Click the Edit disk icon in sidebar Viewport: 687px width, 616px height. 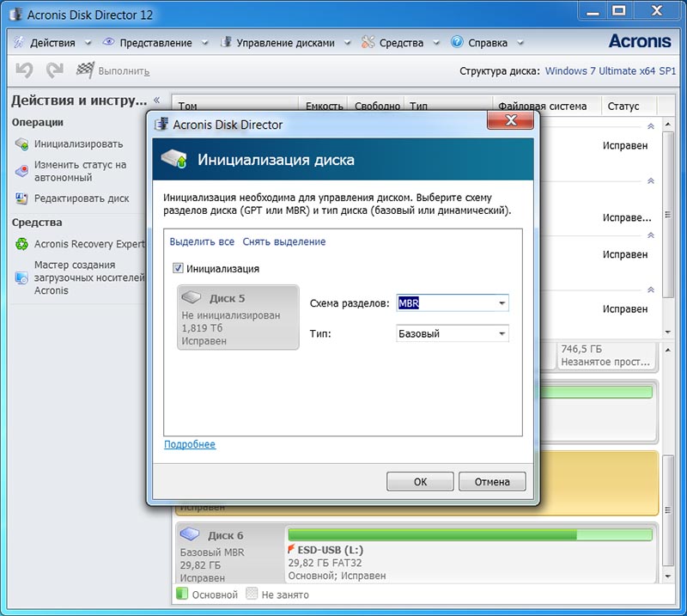[x=21, y=198]
